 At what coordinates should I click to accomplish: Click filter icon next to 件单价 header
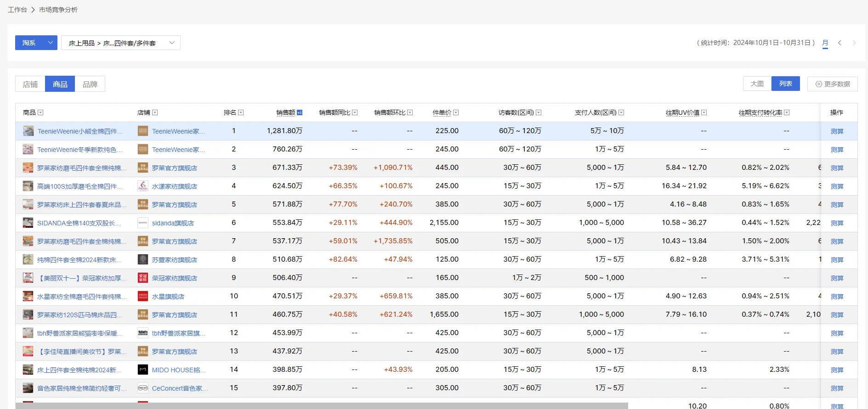coord(456,112)
